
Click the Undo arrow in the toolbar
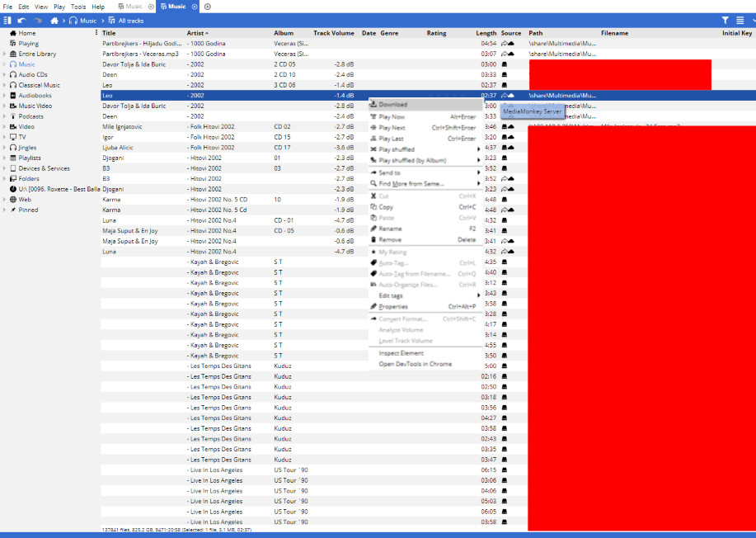21,20
